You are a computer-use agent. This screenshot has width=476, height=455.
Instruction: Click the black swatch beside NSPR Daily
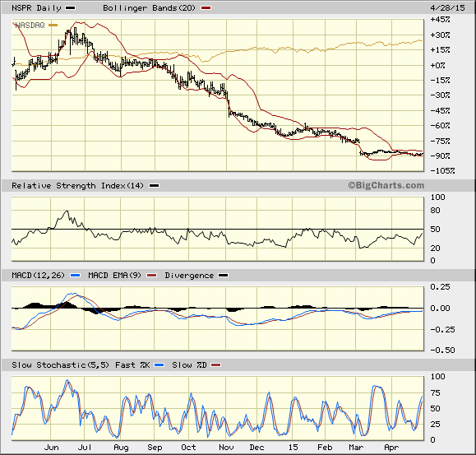[x=71, y=8]
